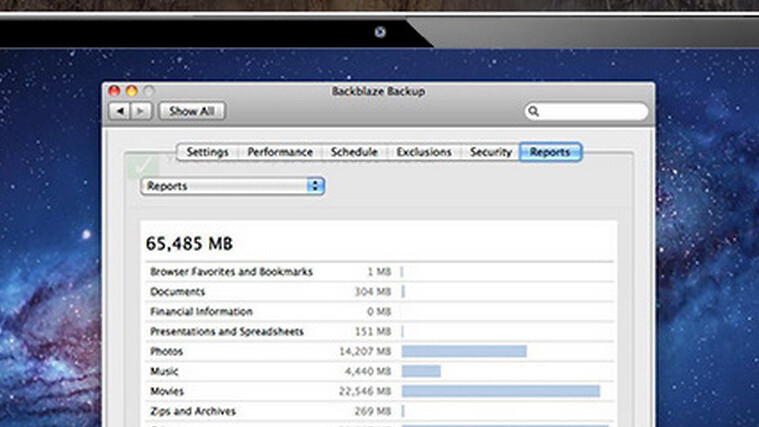Viewport: 759px width, 427px height.
Task: Open the Reports dropdown menu
Action: point(232,186)
